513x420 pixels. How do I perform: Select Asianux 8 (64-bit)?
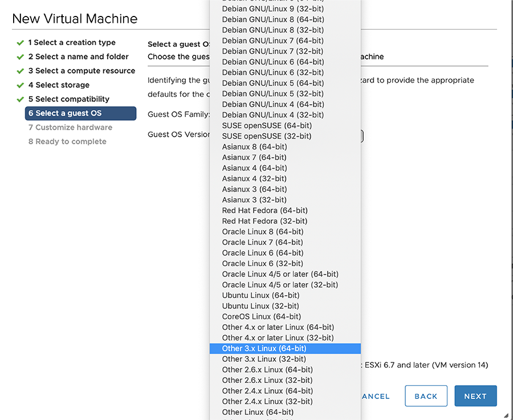coord(285,147)
